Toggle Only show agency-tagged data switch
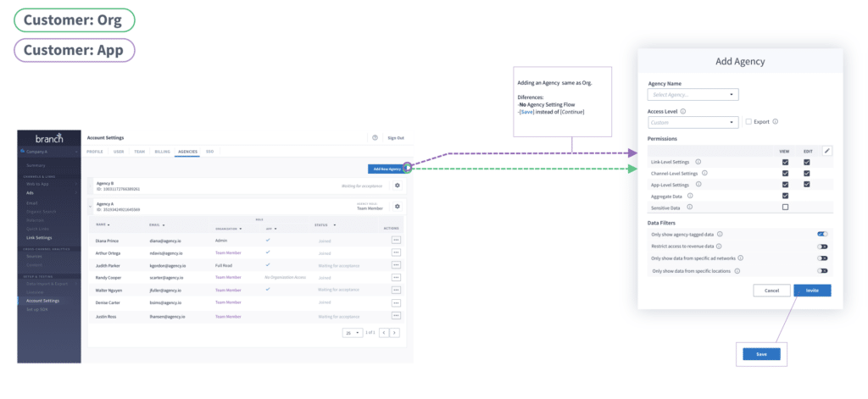 tap(822, 234)
